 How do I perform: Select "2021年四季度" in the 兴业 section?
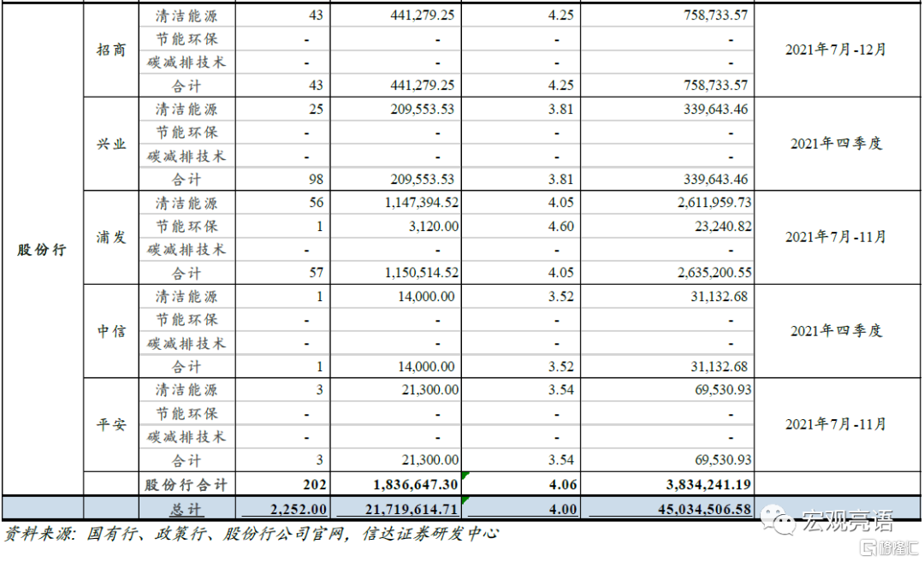coord(836,144)
